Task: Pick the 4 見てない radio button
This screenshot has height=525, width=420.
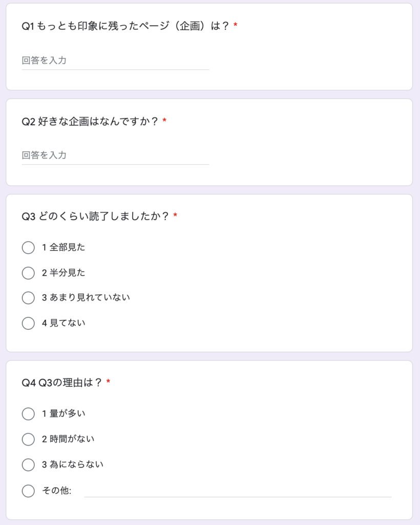Action: 28,323
